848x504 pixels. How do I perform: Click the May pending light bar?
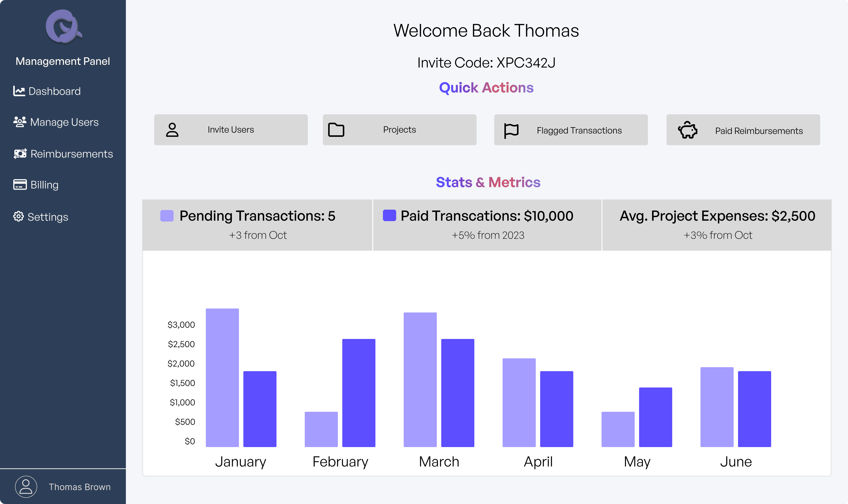coord(618,429)
